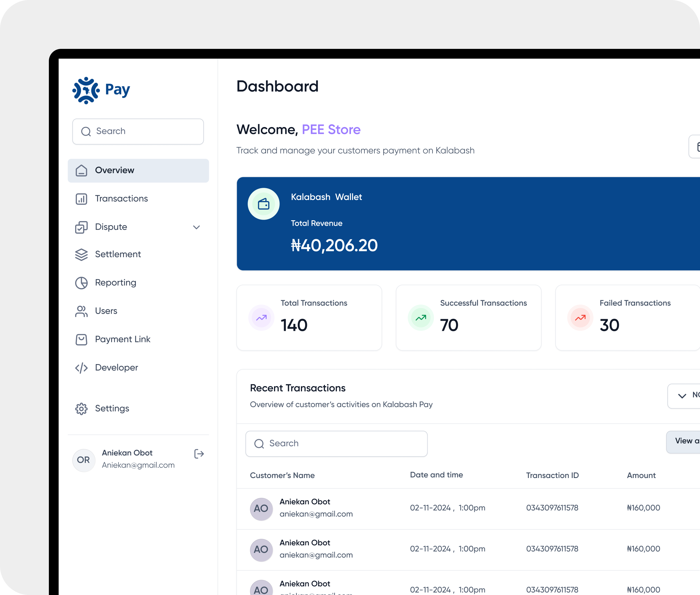Click the Recent Transactions heading
The width and height of the screenshot is (700, 595).
pos(298,388)
